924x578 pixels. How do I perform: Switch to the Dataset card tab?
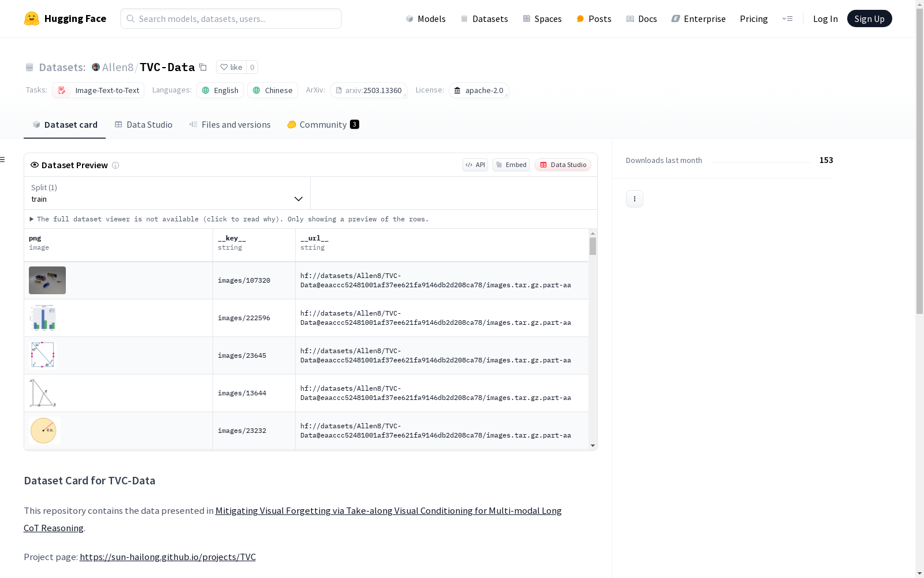point(65,125)
